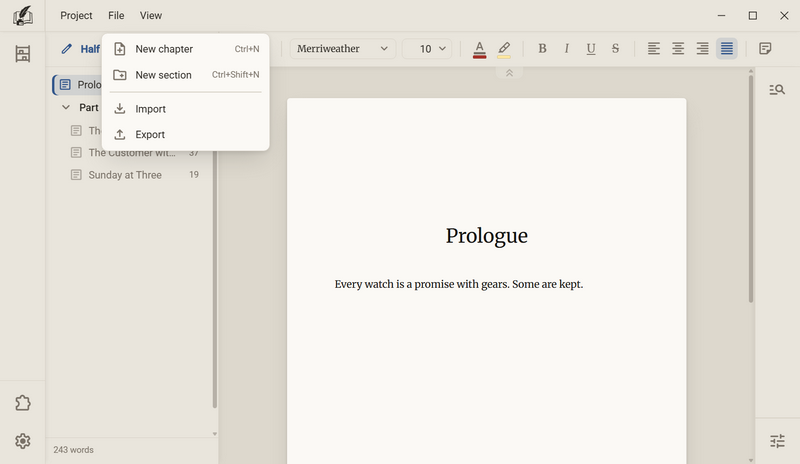Open the bookshelf library icon in sidebar
This screenshot has width=800, height=464.
22,54
